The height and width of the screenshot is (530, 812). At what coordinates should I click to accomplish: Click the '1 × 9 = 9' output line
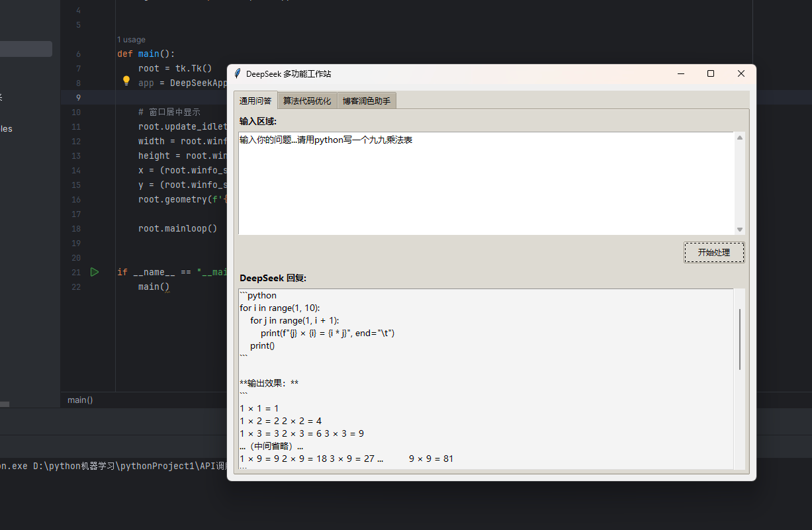coord(346,459)
